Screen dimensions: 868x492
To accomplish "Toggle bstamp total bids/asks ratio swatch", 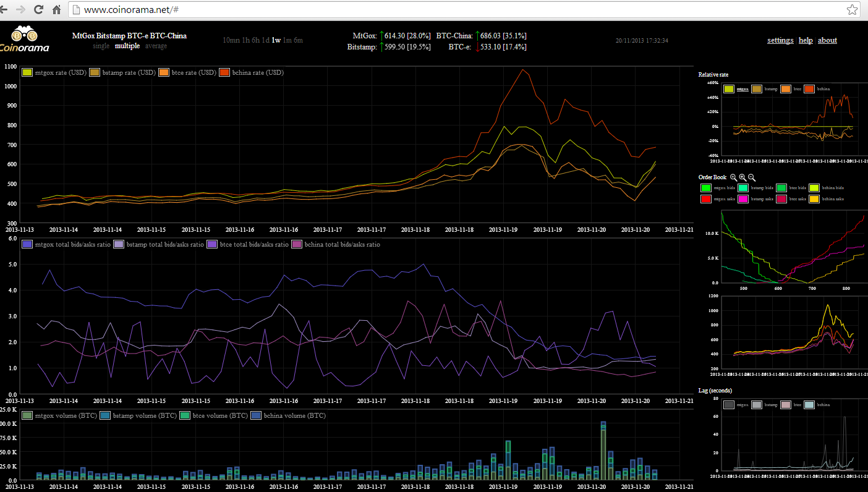I will pyautogui.click(x=119, y=244).
